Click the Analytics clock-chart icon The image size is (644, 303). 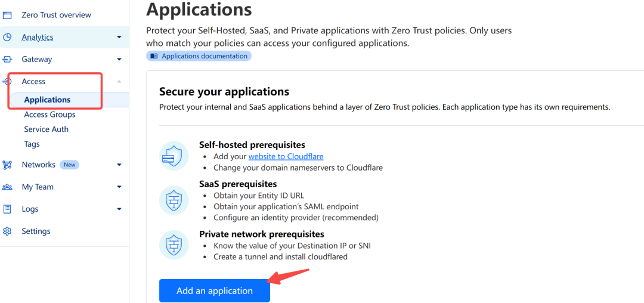point(8,37)
